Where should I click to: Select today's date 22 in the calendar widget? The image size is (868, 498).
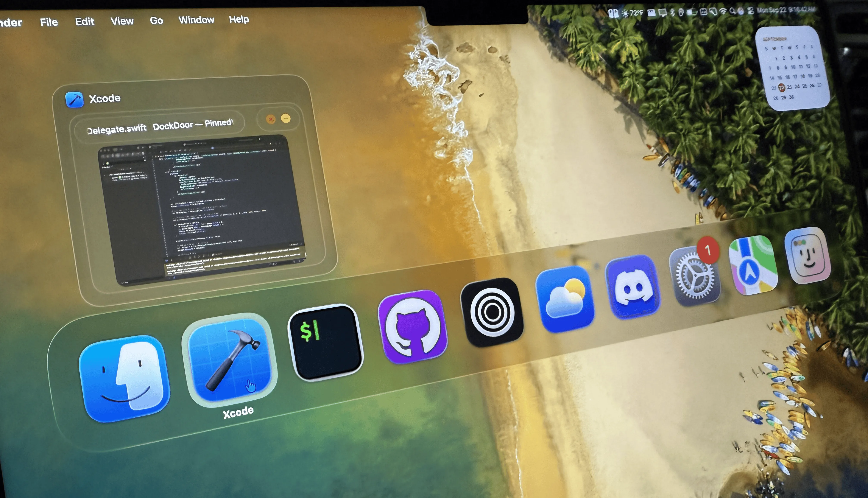click(781, 88)
